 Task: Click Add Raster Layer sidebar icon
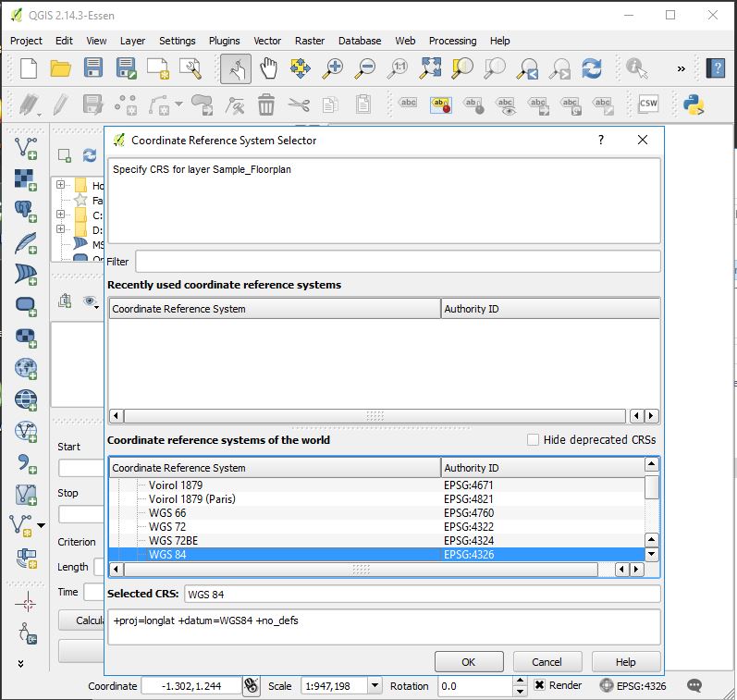tap(26, 180)
